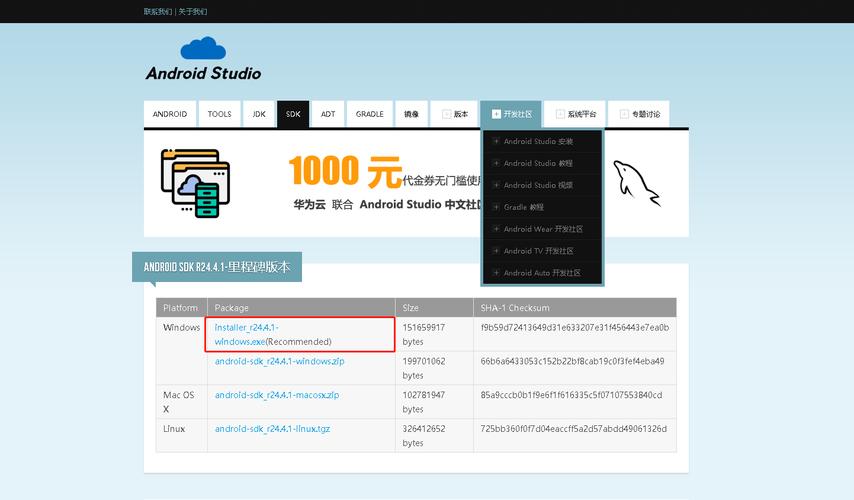Choose Android Auto 开发社区 menu entry
The height and width of the screenshot is (500, 854).
tap(542, 272)
